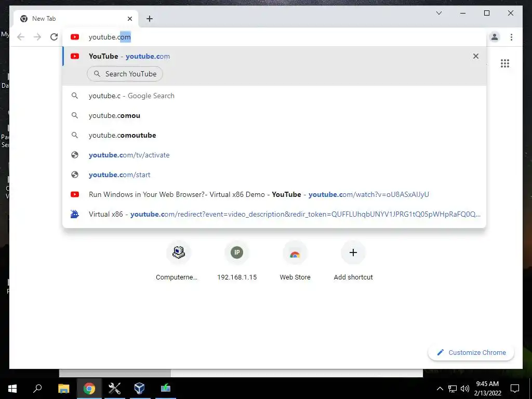Open the Computerne... shortcut tile
Viewport: 532px width, 399px height.
coord(179,261)
